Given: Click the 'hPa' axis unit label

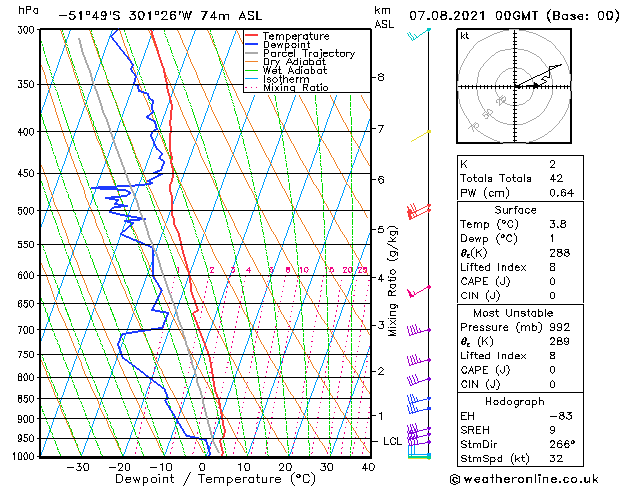Looking at the screenshot, I should (x=28, y=10).
